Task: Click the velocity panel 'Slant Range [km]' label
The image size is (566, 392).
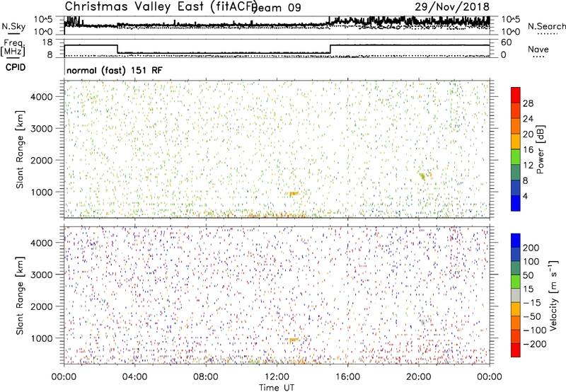Action: point(20,296)
